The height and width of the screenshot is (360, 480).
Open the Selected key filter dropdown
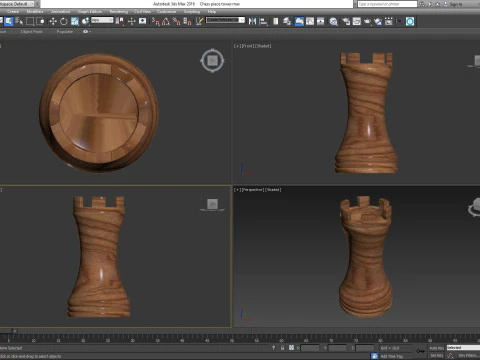463,348
